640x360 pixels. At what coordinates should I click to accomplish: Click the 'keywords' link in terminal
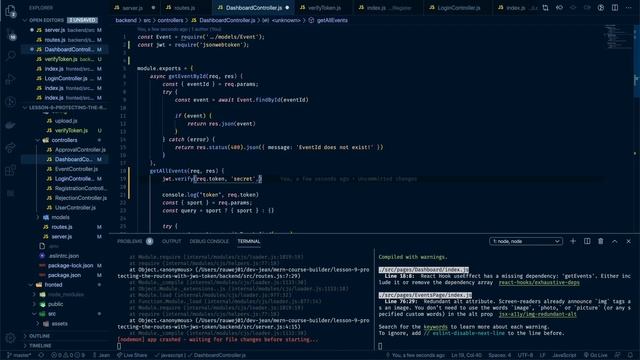(x=436, y=327)
